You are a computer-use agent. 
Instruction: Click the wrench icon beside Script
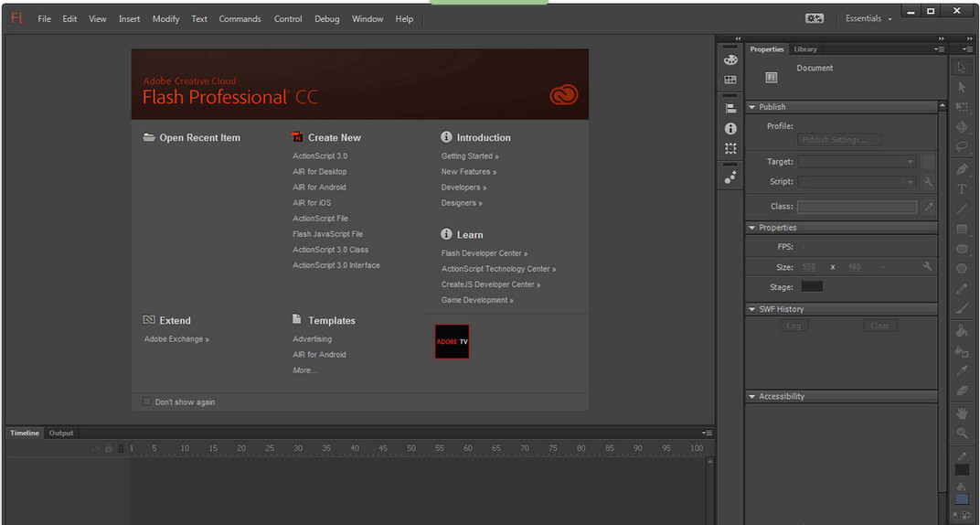click(928, 181)
